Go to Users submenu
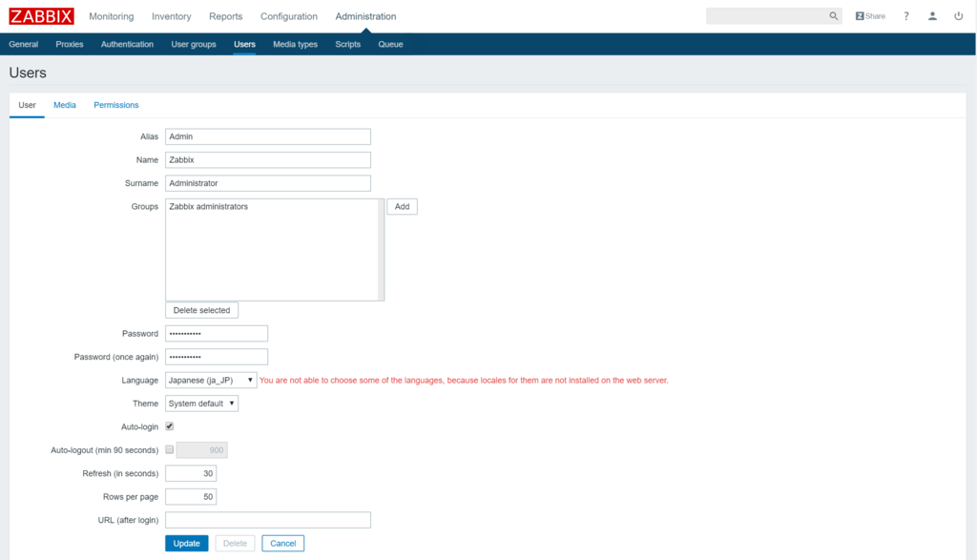Viewport: 977px width, 560px height. point(244,44)
